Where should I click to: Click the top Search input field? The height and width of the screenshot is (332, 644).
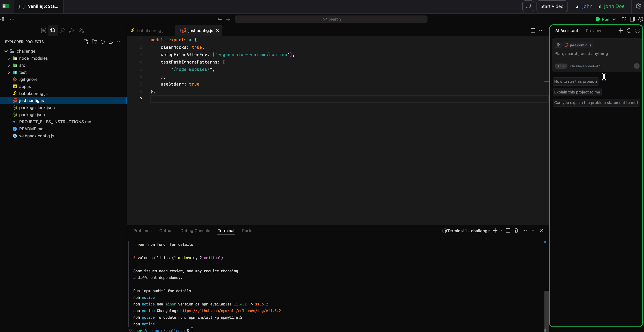[331, 19]
